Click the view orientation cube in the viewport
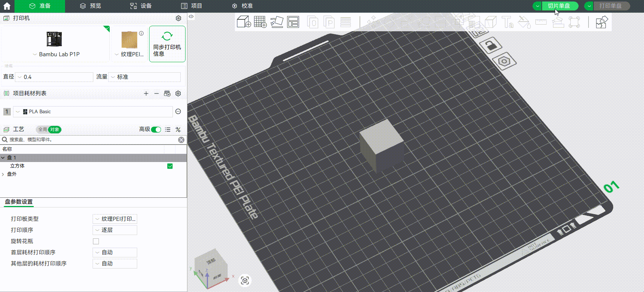The width and height of the screenshot is (644, 292). (211, 267)
